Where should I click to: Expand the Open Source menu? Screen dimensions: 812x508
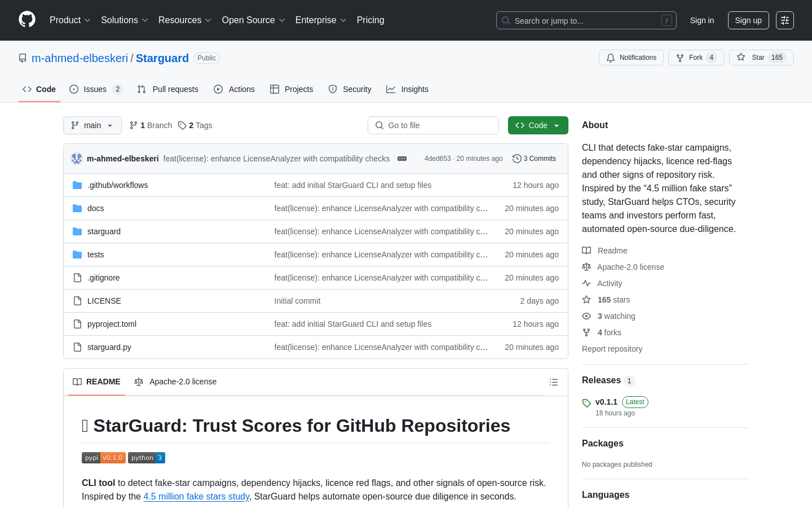(253, 20)
